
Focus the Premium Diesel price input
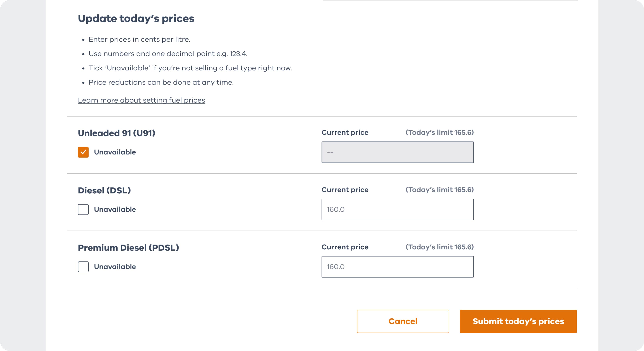click(x=397, y=267)
